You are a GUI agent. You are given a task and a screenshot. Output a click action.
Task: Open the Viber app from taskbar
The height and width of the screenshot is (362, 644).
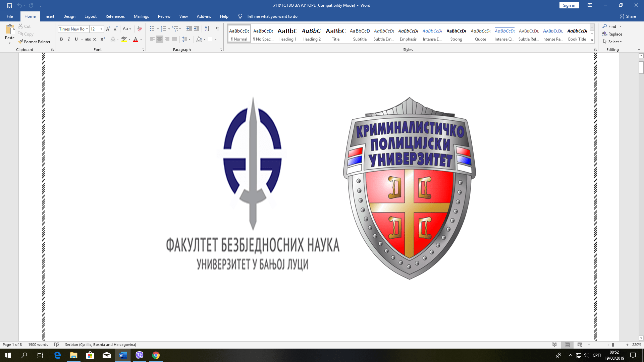click(x=140, y=355)
